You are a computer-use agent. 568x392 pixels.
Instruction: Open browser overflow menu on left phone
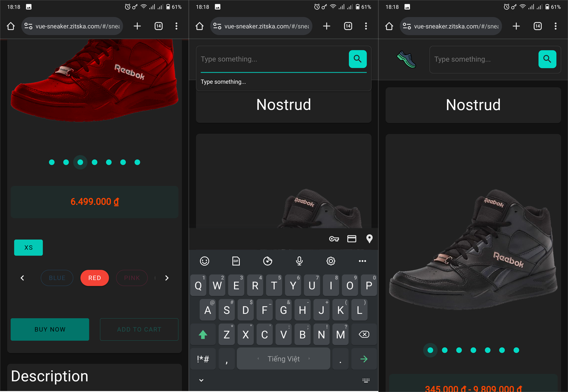point(176,26)
